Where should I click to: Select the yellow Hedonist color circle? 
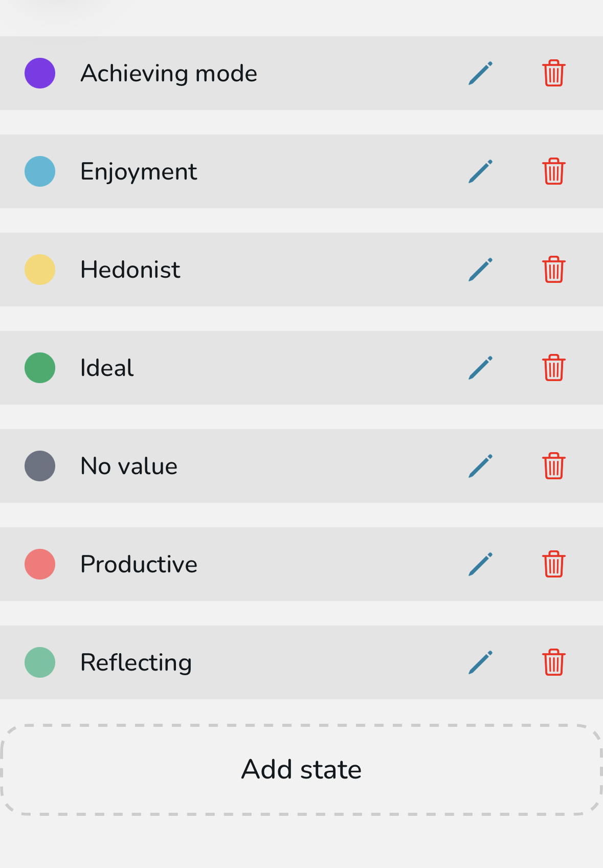40,270
